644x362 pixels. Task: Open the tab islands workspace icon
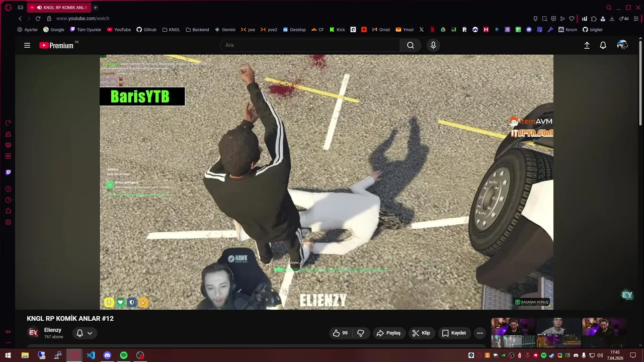(20, 8)
